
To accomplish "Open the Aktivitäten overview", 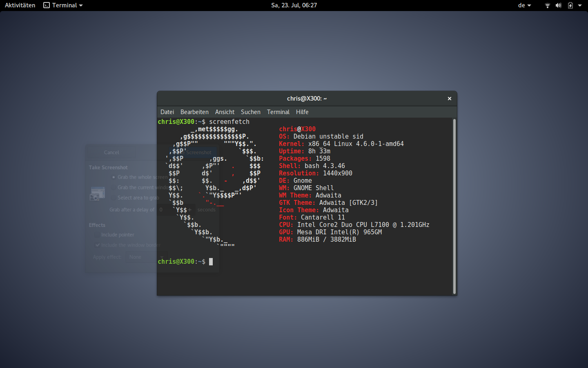I will pyautogui.click(x=20, y=5).
